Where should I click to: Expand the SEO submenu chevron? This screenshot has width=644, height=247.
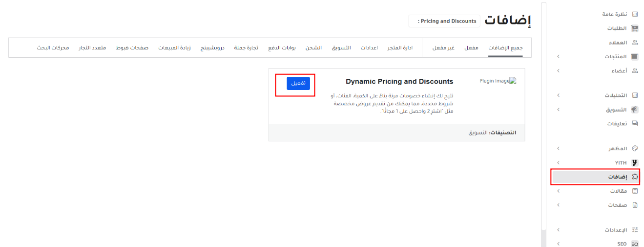[558, 244]
